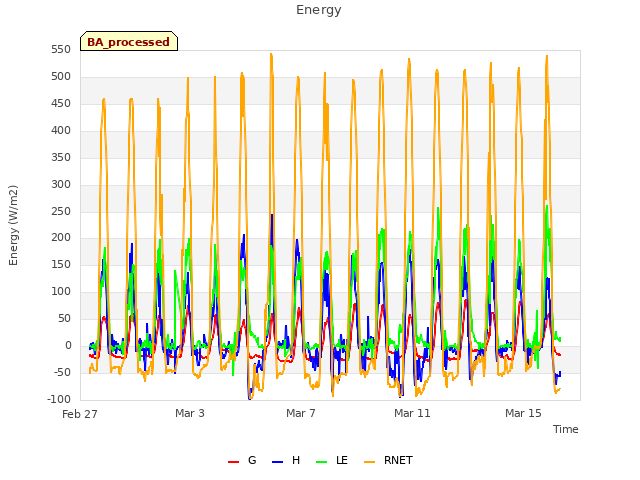Toggle the H series legend entry
Screen dimensions: 640x480
click(286, 460)
